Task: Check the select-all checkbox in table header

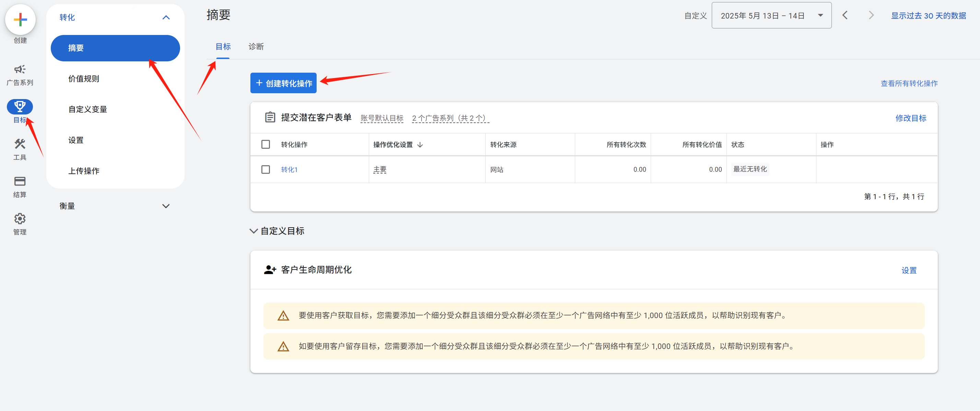Action: click(265, 144)
